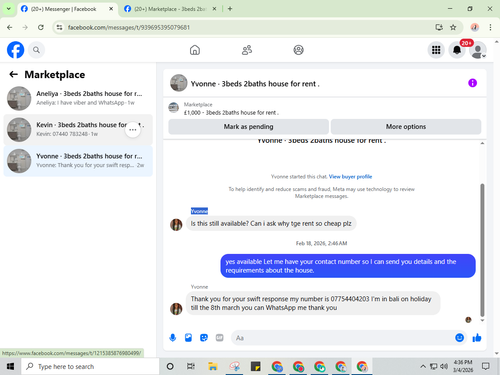Open the three-dot options for Kevin chat
This screenshot has height=375, width=500.
133,130
